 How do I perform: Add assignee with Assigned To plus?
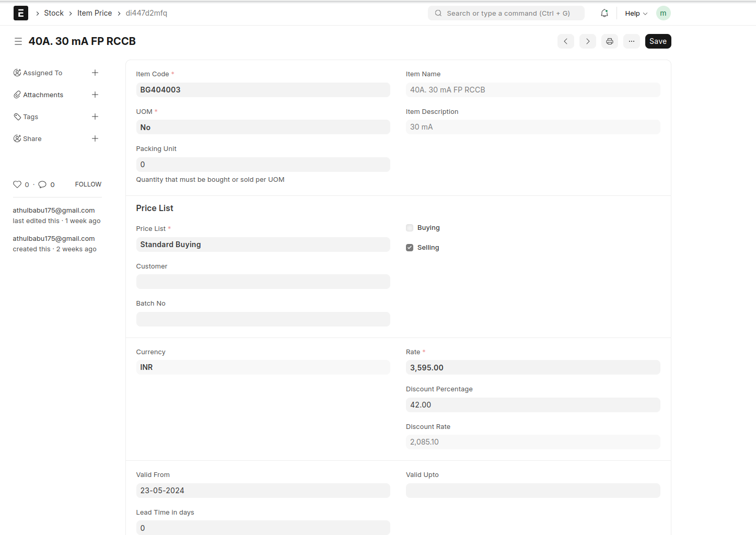point(95,73)
